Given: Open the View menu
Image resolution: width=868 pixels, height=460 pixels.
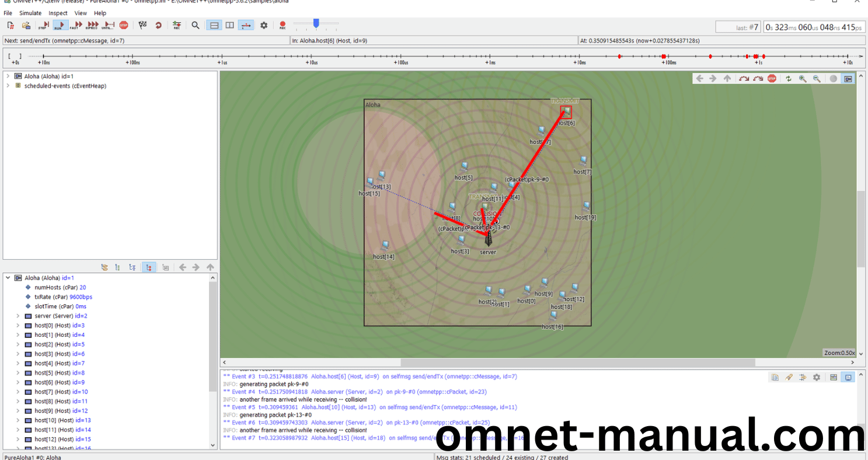Looking at the screenshot, I should 81,13.
